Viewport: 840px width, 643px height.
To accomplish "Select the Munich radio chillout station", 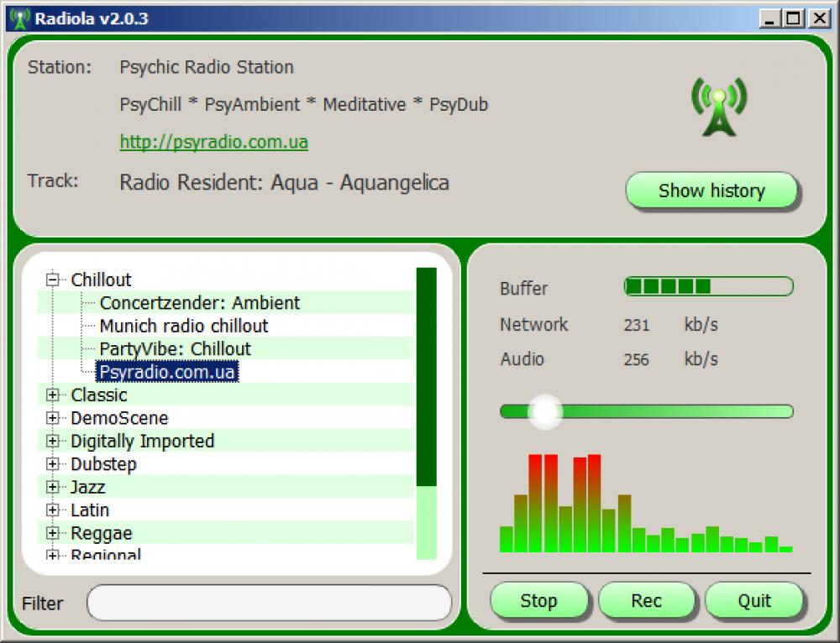I will tap(183, 326).
